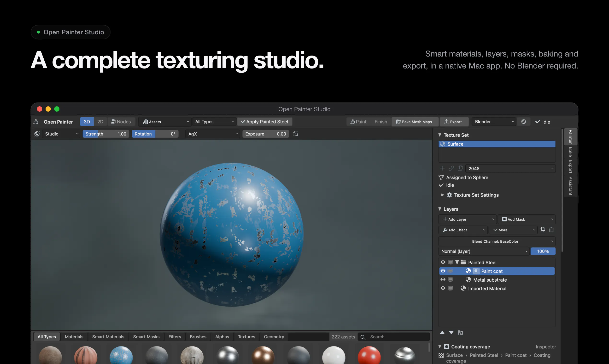Toggle visibility of Painted Steel group
Image resolution: width=609 pixels, height=364 pixels.
443,262
